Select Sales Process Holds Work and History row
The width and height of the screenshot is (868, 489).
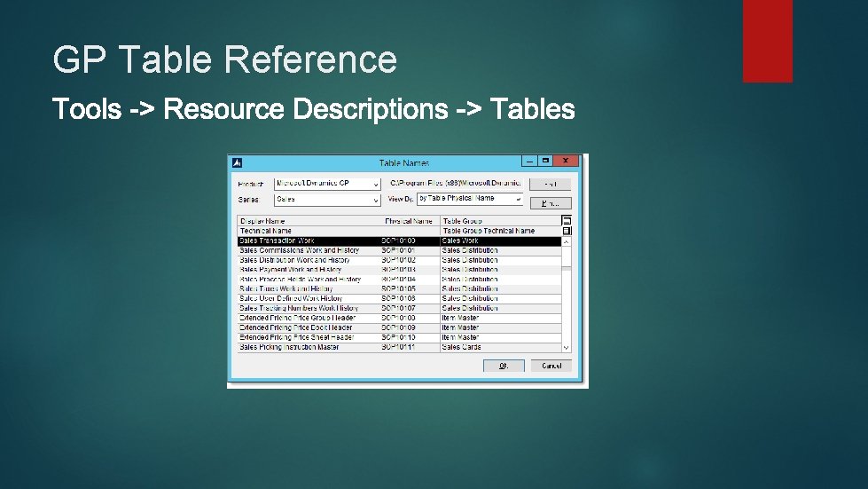pos(399,280)
